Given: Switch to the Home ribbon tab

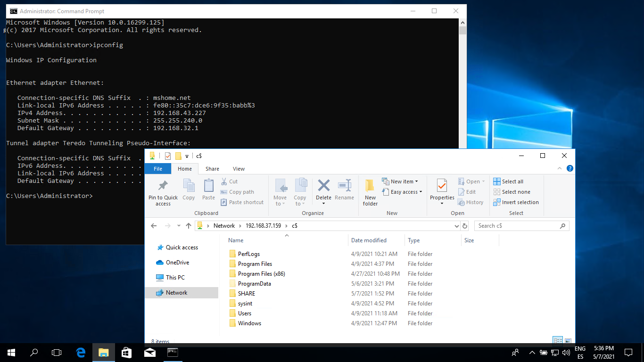Looking at the screenshot, I should click(x=184, y=169).
